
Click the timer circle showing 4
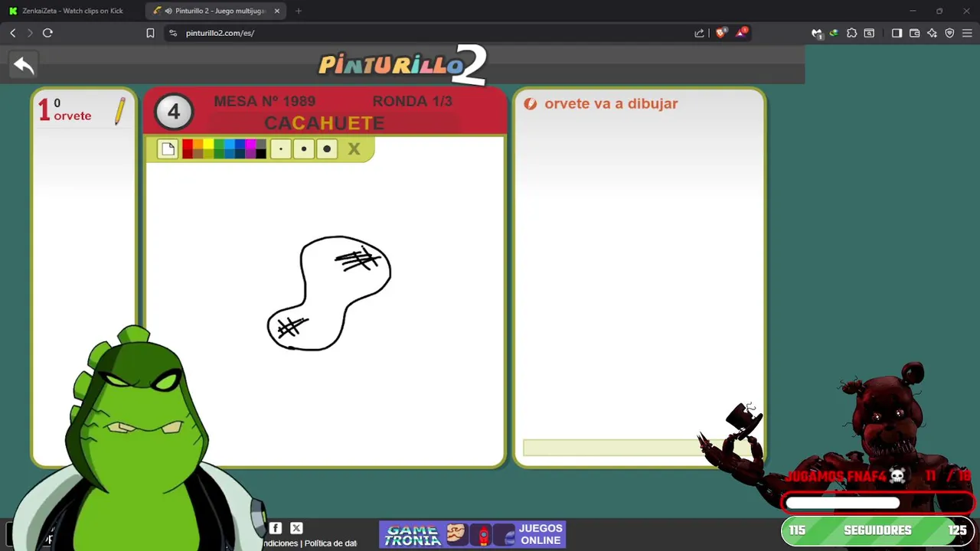coord(174,112)
